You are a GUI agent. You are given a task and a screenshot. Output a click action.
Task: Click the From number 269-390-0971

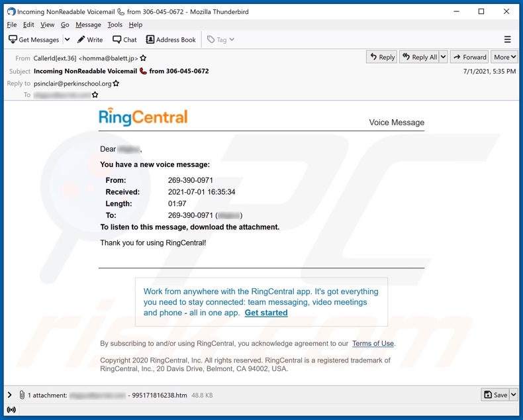point(191,180)
